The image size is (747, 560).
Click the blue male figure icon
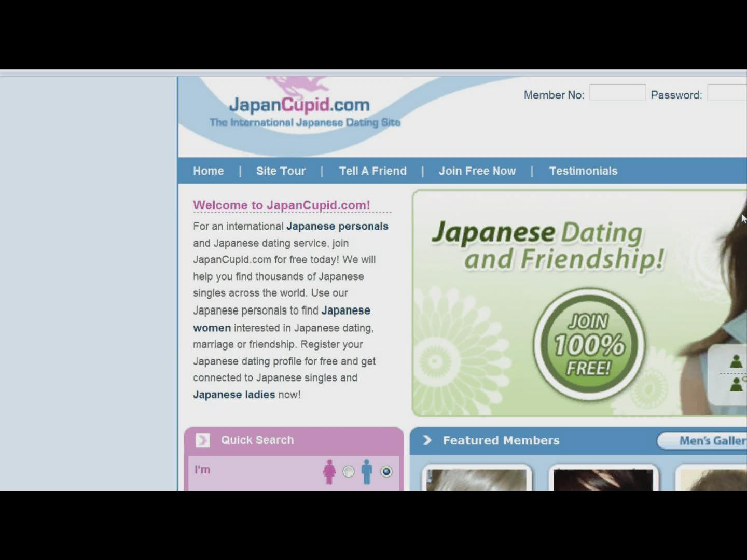(367, 472)
